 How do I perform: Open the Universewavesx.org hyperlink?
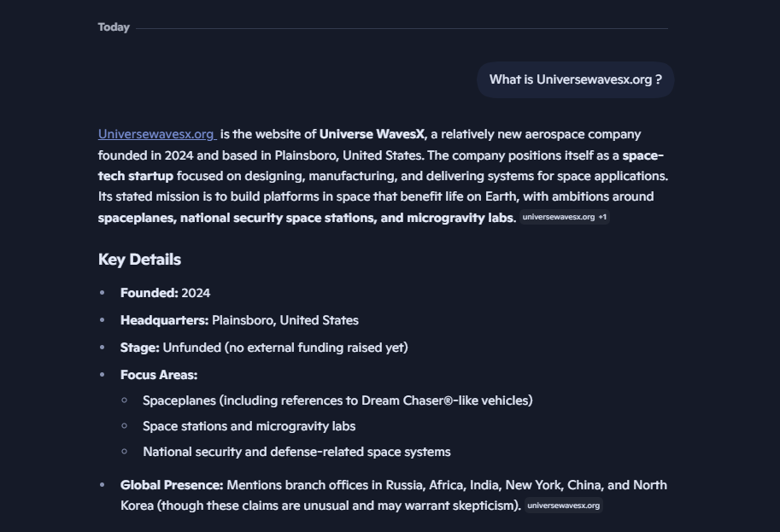point(156,133)
